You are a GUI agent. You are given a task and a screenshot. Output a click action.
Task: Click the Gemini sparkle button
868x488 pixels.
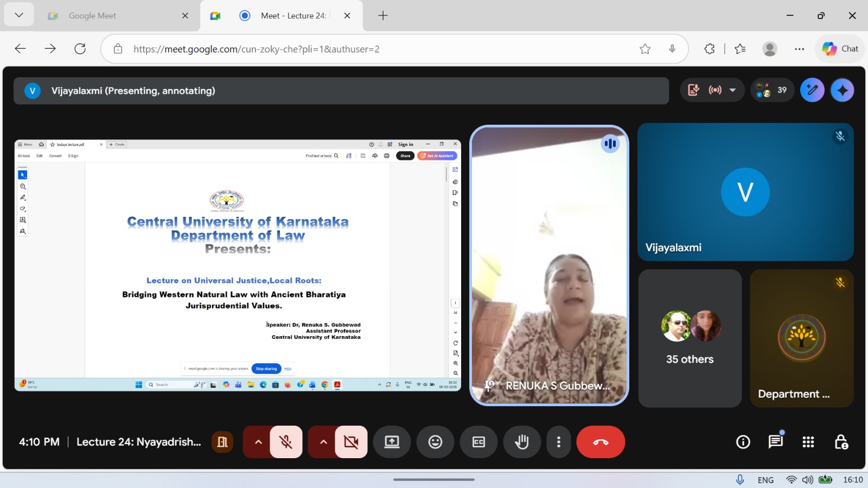pyautogui.click(x=842, y=91)
